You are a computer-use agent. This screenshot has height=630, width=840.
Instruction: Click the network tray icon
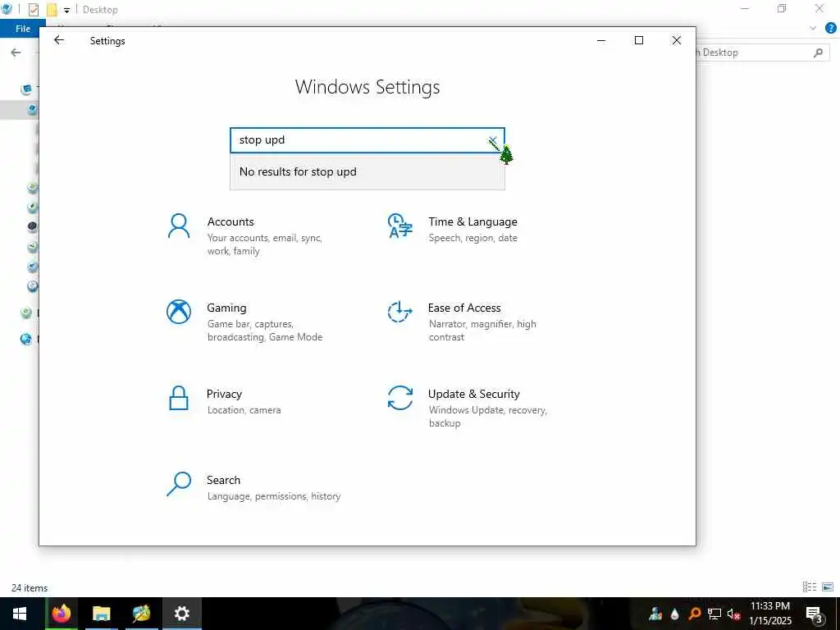tap(714, 614)
